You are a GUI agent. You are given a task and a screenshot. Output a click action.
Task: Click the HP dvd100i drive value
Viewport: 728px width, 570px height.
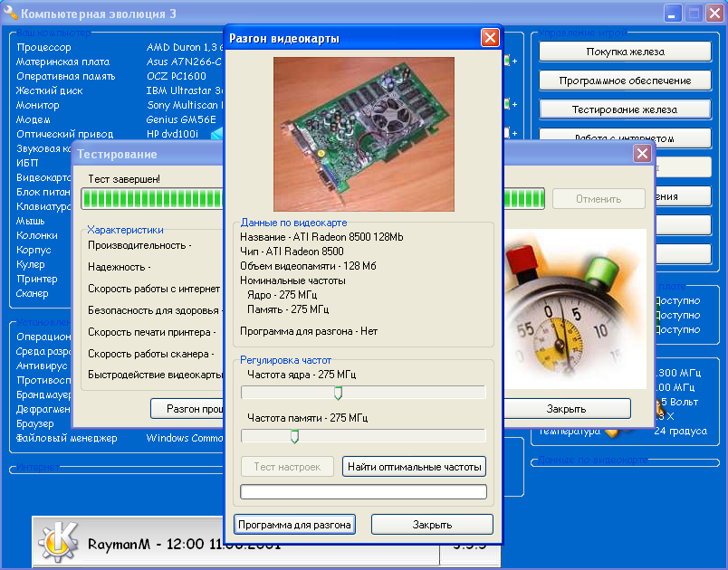click(172, 134)
